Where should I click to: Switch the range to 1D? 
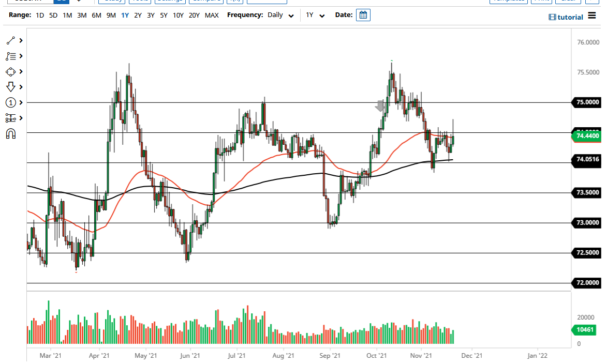coord(40,15)
